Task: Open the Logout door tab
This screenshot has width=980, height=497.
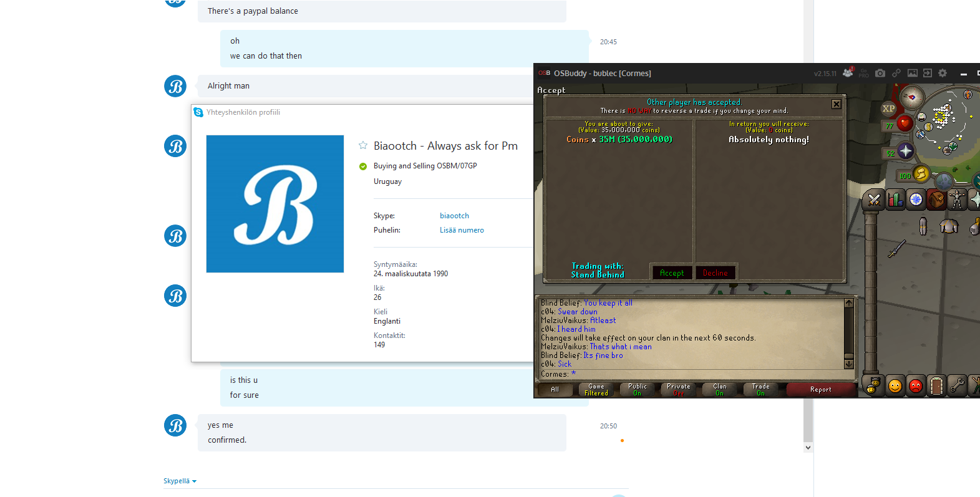Action: point(936,387)
